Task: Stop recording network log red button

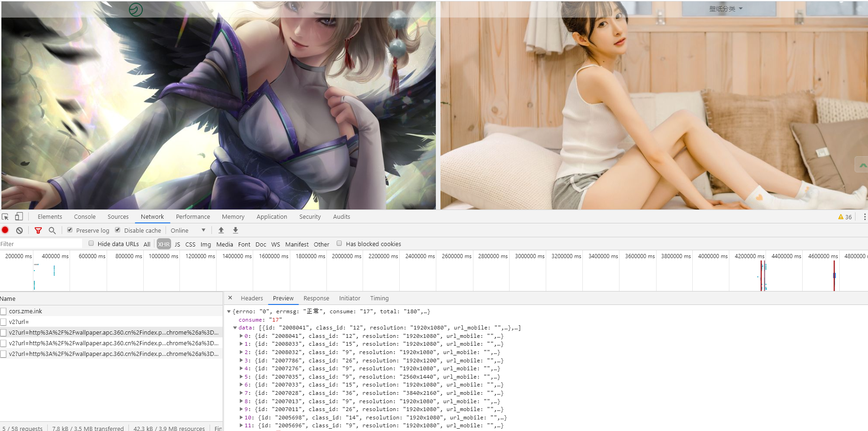Action: (5, 230)
